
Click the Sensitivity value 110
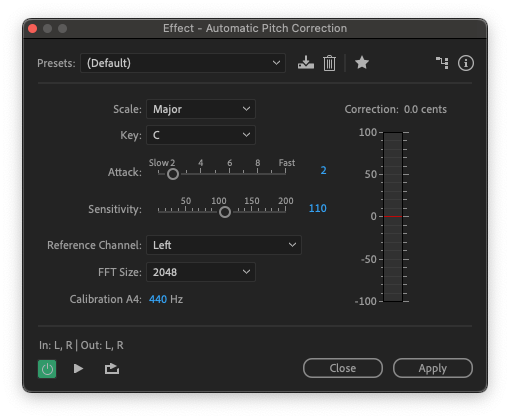[317, 208]
